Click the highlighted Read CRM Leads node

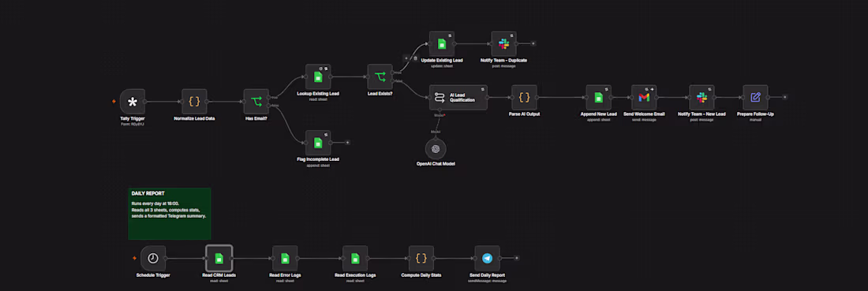point(219,259)
